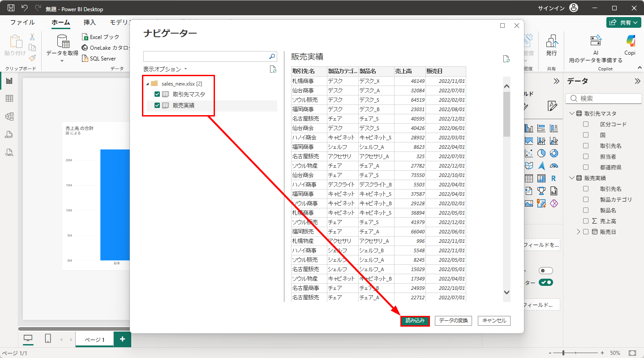This screenshot has width=644, height=358.
Task: Refresh the 販売実績 preview icon
Action: (x=506, y=59)
